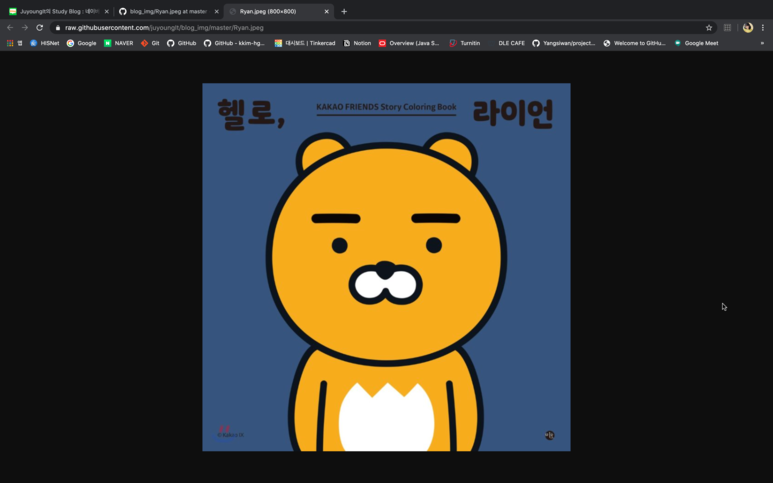Open the GitHub bookmark
Viewport: 773px width, 483px height.
(181, 43)
